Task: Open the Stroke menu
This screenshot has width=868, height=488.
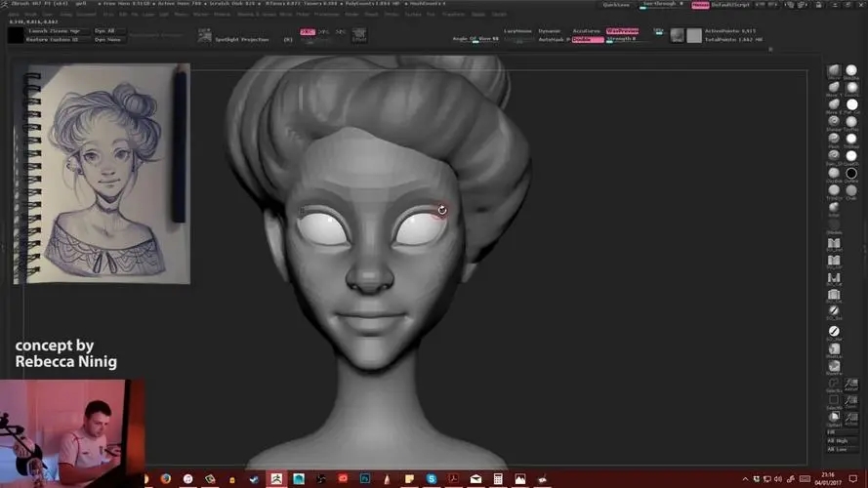Action: pyautogui.click(x=392, y=15)
